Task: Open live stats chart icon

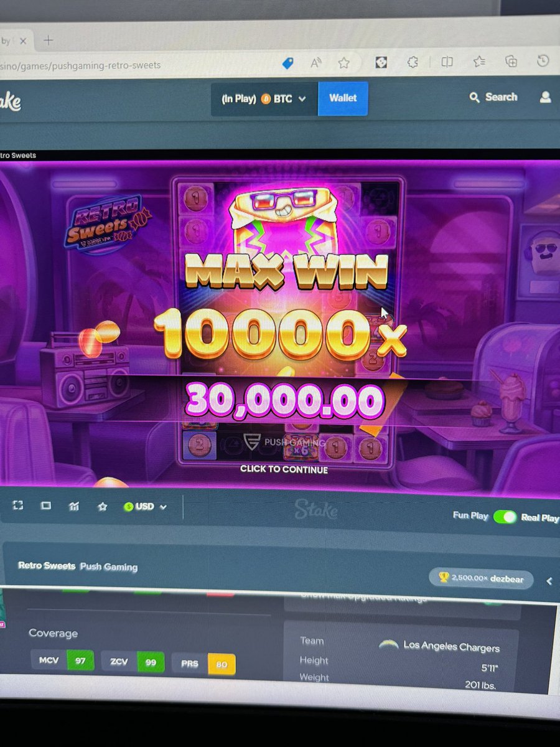Action: click(x=74, y=506)
